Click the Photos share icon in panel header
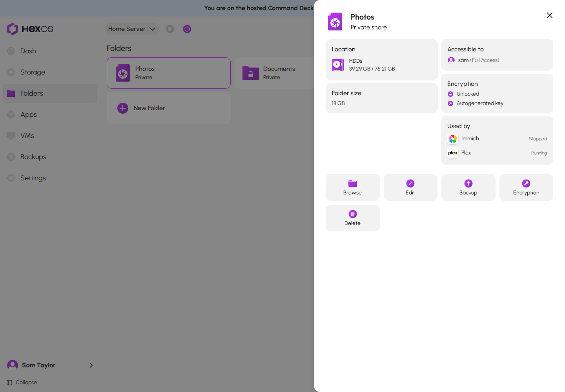Image resolution: width=565 pixels, height=392 pixels. click(x=335, y=22)
